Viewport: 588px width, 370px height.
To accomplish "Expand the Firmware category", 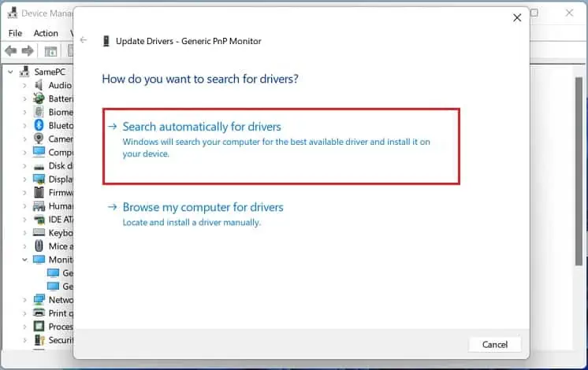I will 24,193.
